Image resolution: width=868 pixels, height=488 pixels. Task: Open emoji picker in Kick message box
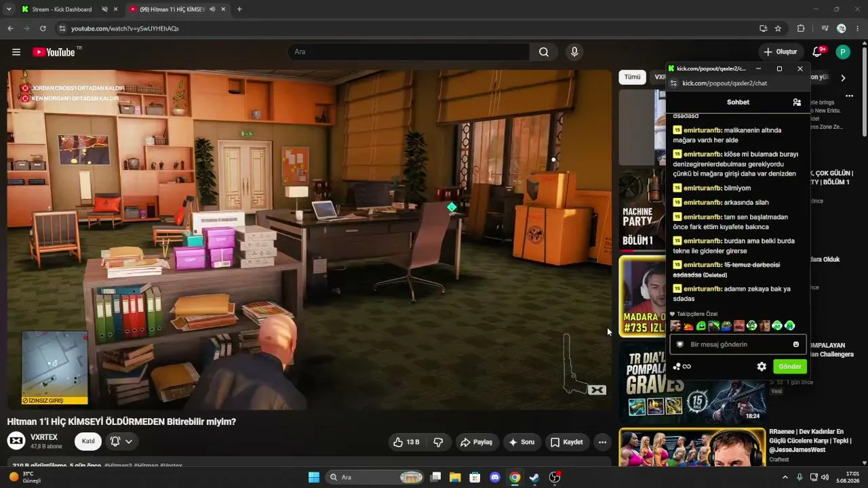(796, 344)
